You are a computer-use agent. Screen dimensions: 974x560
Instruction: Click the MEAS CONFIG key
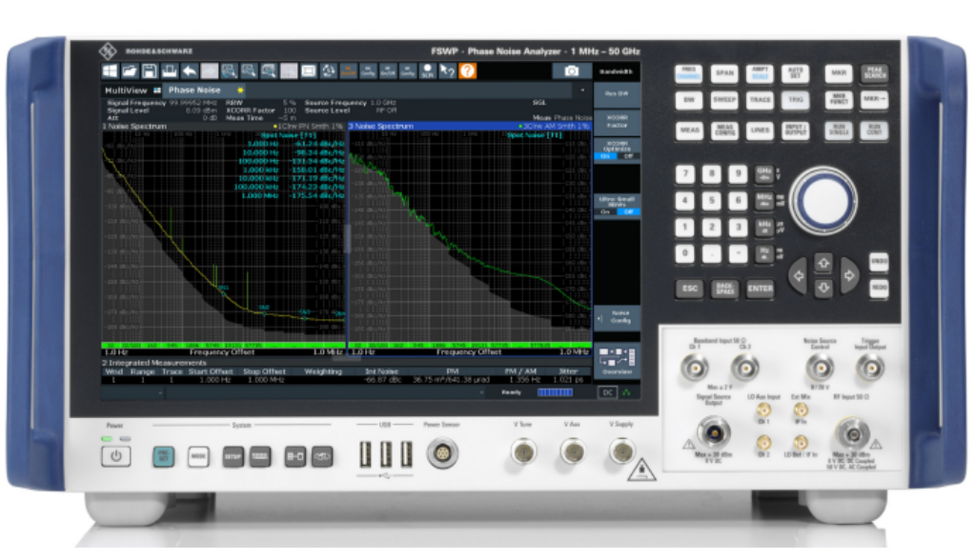click(x=724, y=130)
